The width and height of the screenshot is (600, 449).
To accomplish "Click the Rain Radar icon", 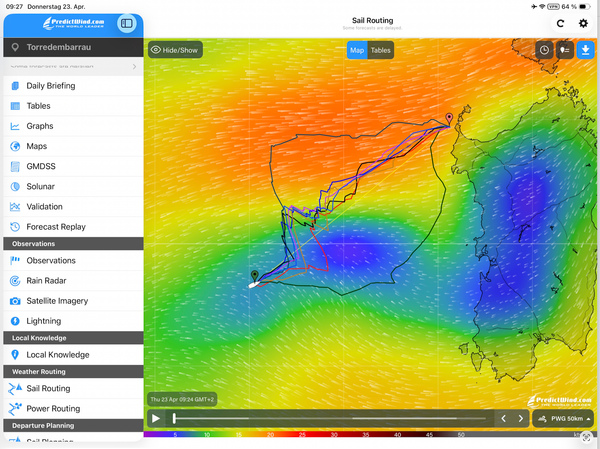I will (x=15, y=281).
